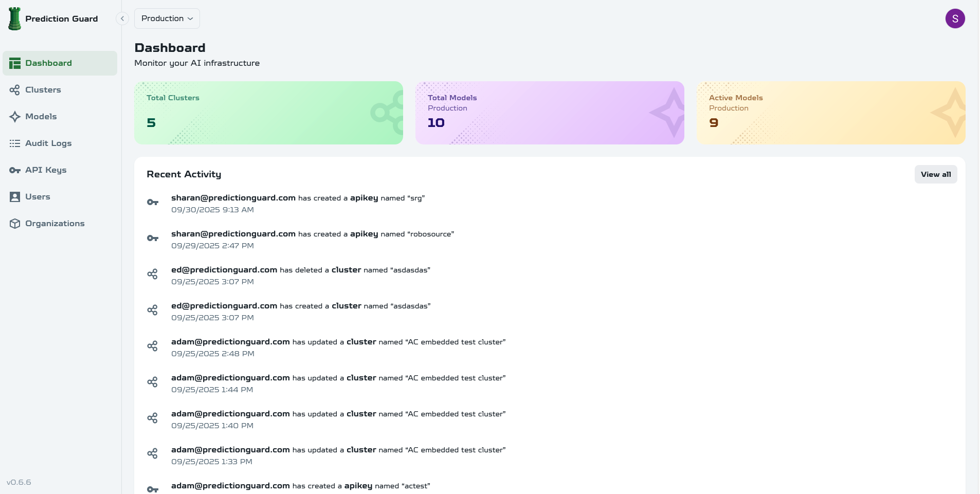The height and width of the screenshot is (494, 980).
Task: Click View all recent activity
Action: (x=935, y=174)
